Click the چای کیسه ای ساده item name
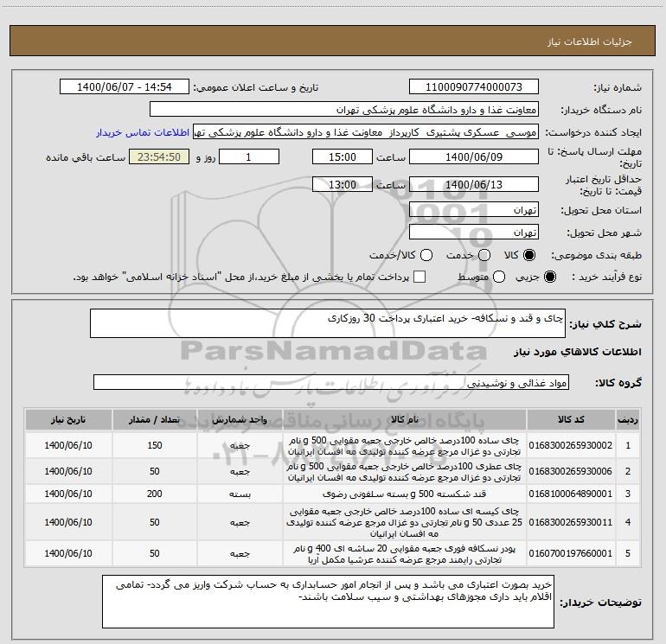 (405, 522)
